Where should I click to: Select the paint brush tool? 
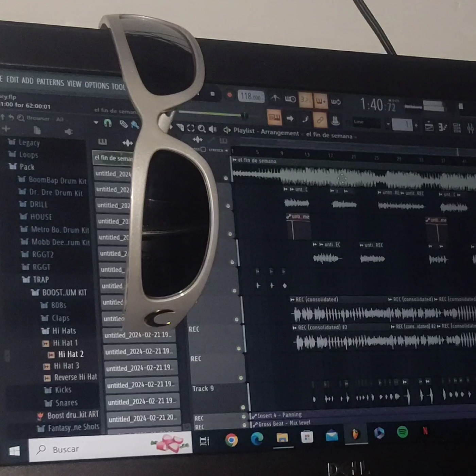coord(135,125)
